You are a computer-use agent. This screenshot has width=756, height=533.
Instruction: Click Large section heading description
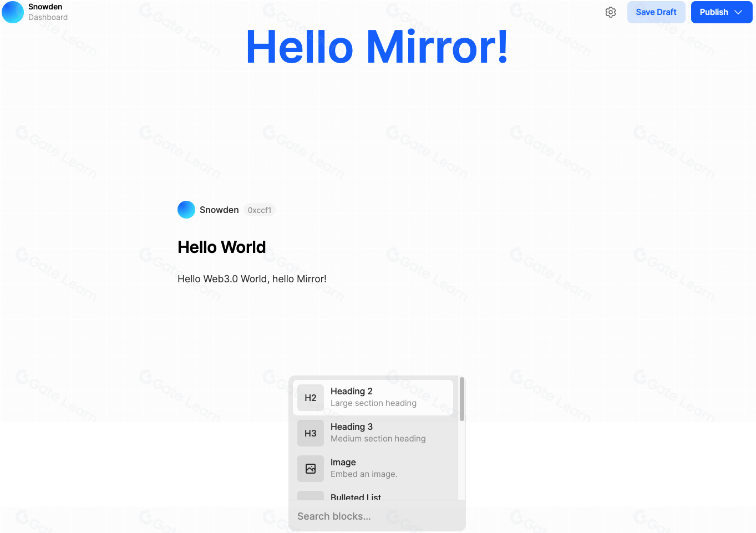(373, 403)
